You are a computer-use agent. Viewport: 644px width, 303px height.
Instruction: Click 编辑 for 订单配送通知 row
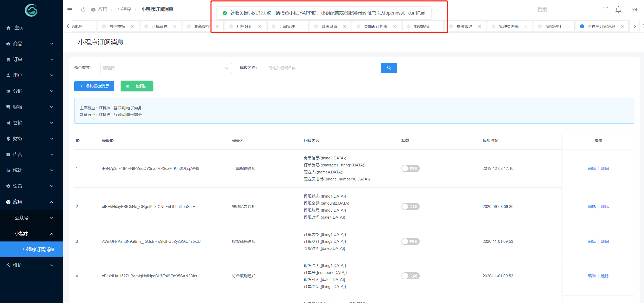click(592, 169)
